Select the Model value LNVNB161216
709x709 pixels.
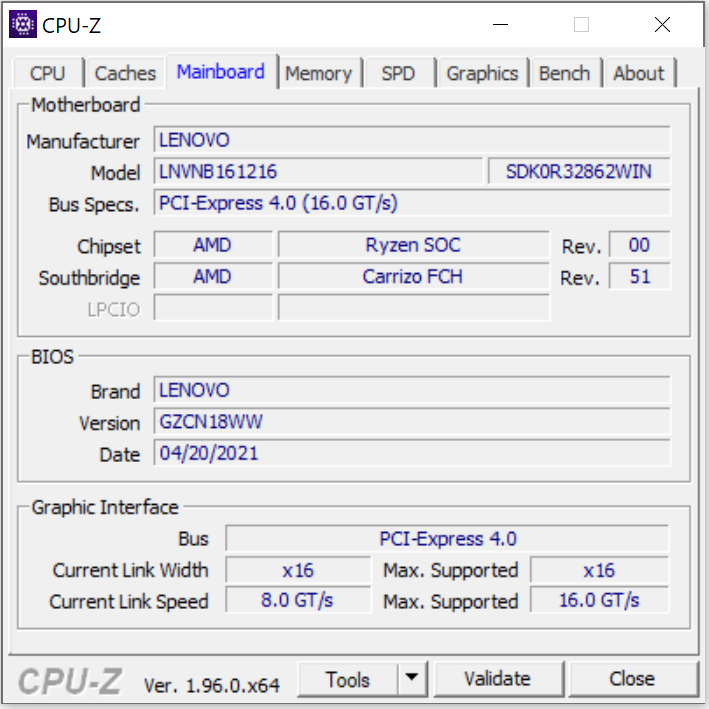tap(318, 171)
